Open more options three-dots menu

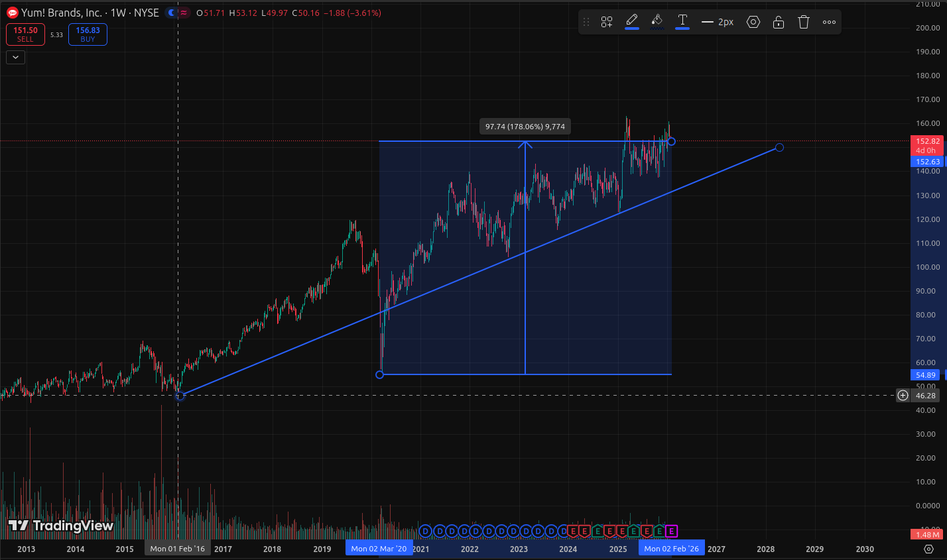829,22
